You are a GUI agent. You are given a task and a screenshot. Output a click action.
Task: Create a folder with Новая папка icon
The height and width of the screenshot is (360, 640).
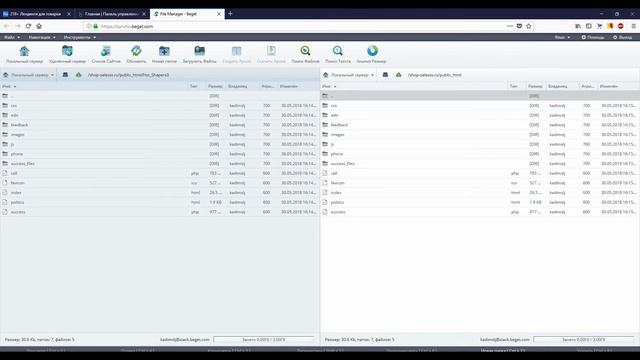point(164,54)
